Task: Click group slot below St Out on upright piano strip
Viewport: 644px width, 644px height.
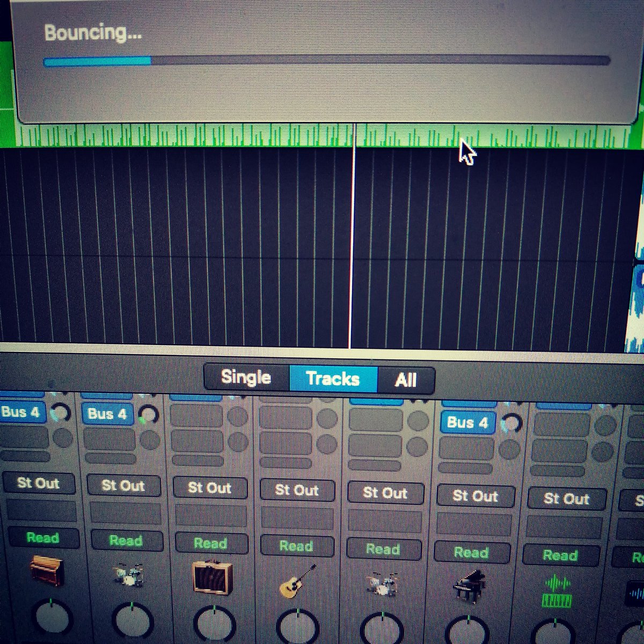Action: [x=41, y=511]
